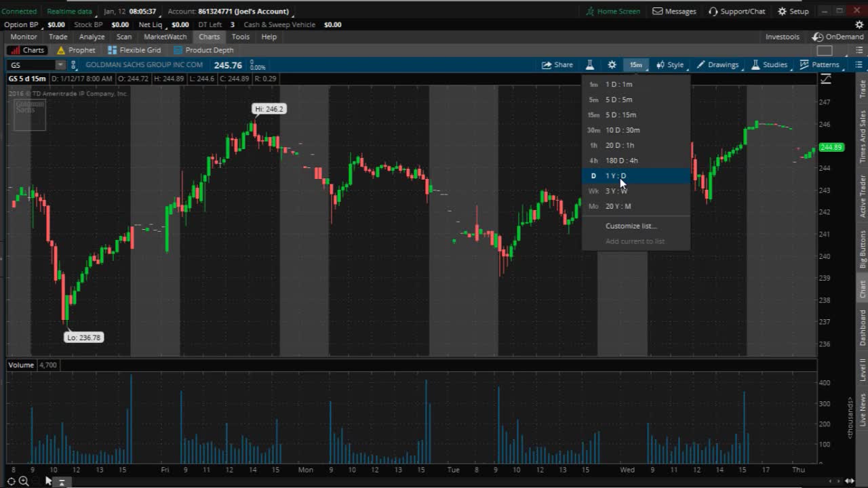Open the Help tab
Image resolution: width=868 pixels, height=488 pixels.
point(269,37)
